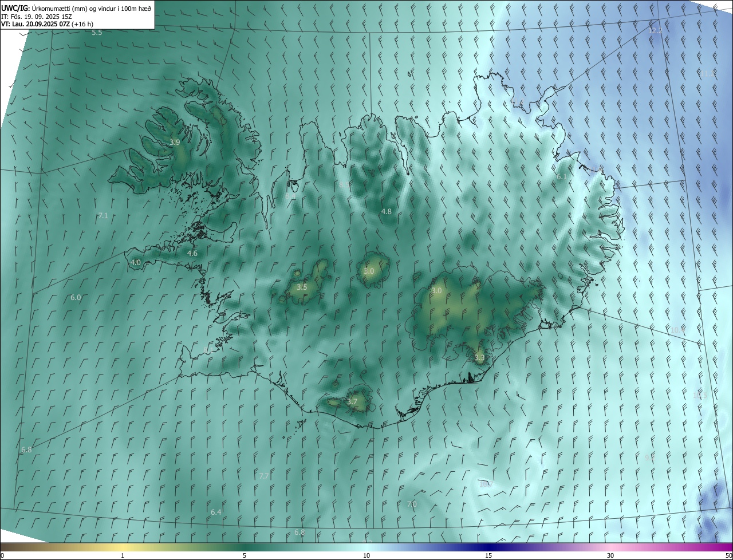This screenshot has width=733, height=560.
Task: Click the 4.6 value on the map
Action: [x=192, y=253]
